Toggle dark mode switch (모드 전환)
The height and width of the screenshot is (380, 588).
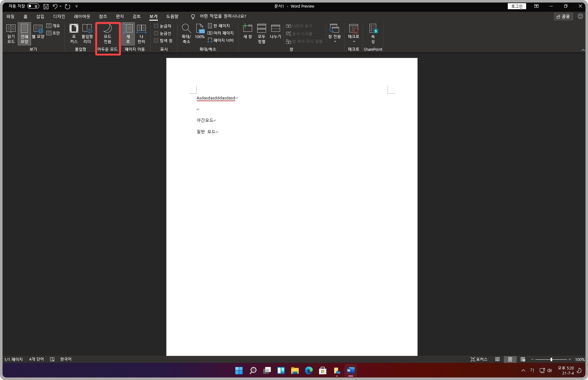coord(108,34)
